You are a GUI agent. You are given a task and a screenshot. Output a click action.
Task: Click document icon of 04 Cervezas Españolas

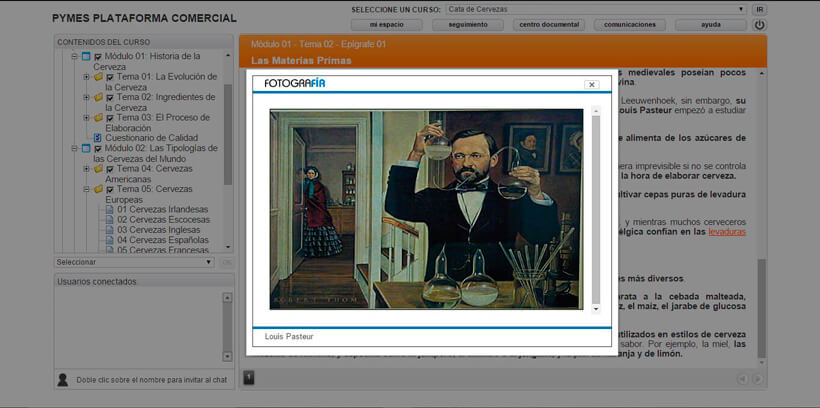(x=109, y=240)
